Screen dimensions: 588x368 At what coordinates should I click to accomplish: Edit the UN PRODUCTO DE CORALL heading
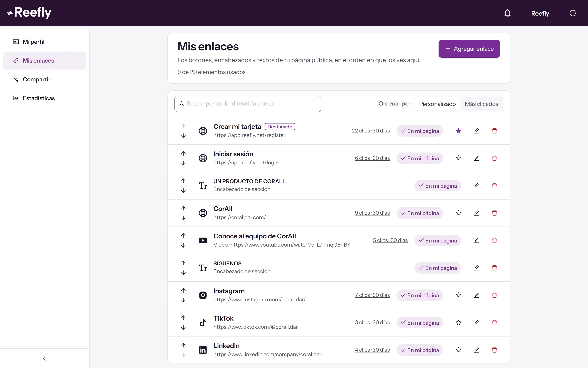(477, 186)
